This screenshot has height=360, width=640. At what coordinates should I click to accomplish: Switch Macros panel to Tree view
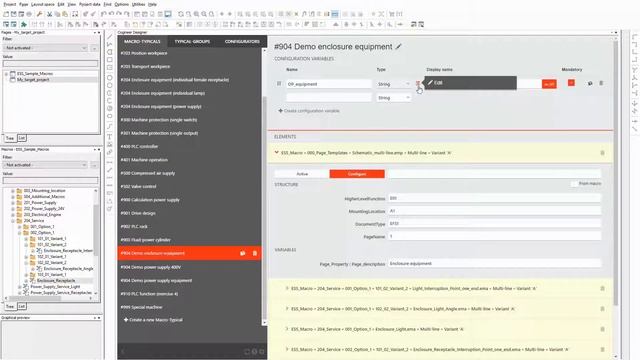[x=9, y=306]
